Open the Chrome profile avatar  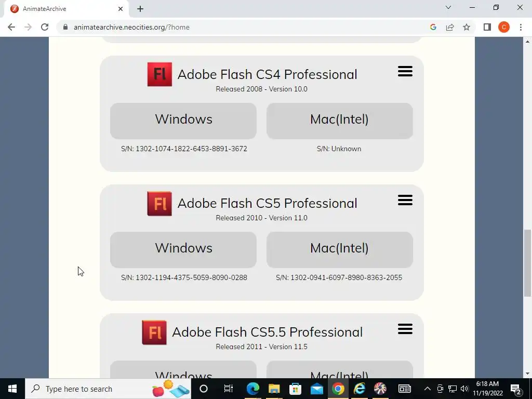(x=504, y=27)
